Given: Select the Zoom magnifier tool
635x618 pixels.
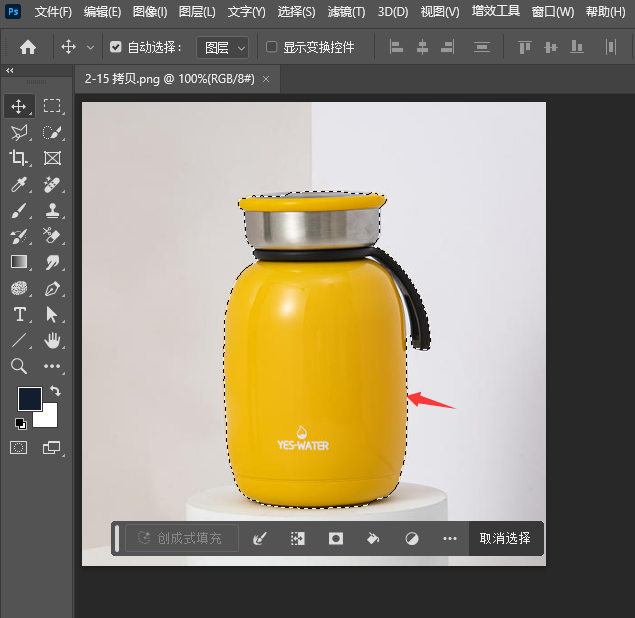Looking at the screenshot, I should [x=19, y=366].
